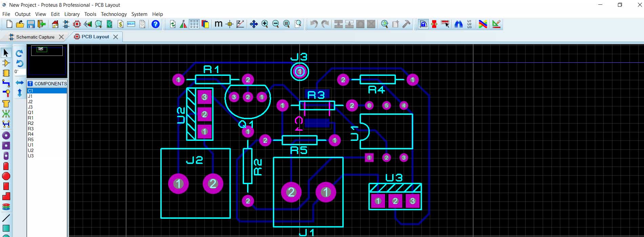Click the rotation angle input field
This screenshot has height=237, width=644.
(x=20, y=72)
